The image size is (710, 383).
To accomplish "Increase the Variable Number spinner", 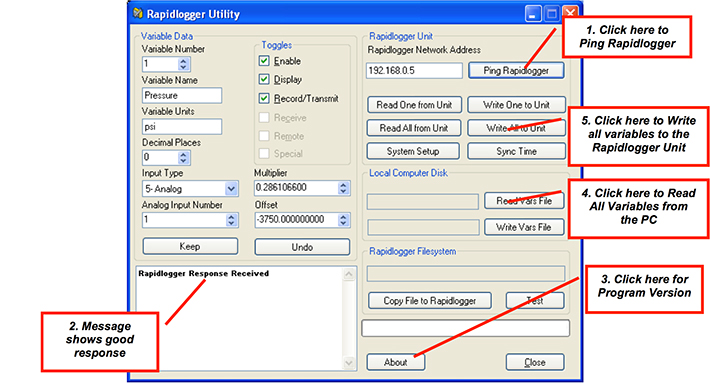I will [x=183, y=61].
